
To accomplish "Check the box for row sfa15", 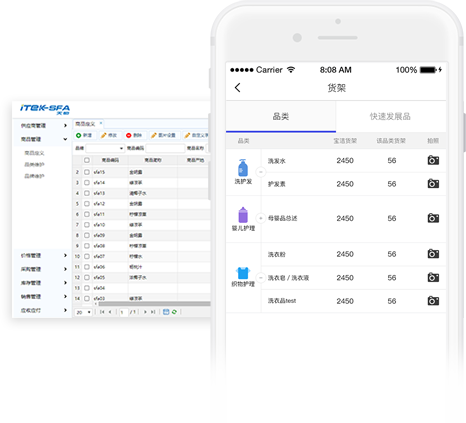I will click(87, 172).
